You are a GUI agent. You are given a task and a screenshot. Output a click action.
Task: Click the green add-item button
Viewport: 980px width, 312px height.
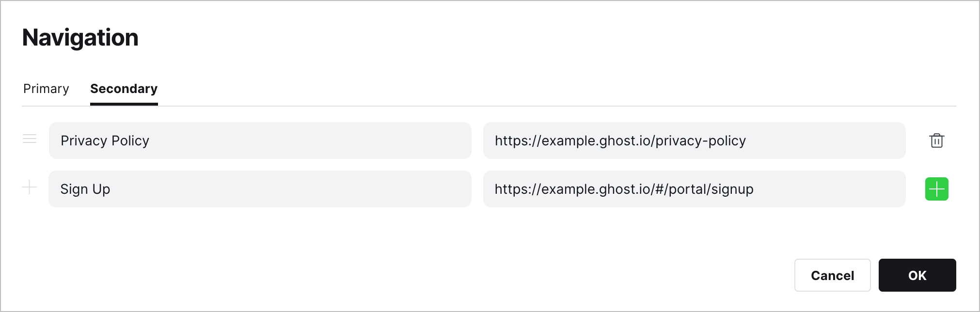click(936, 189)
